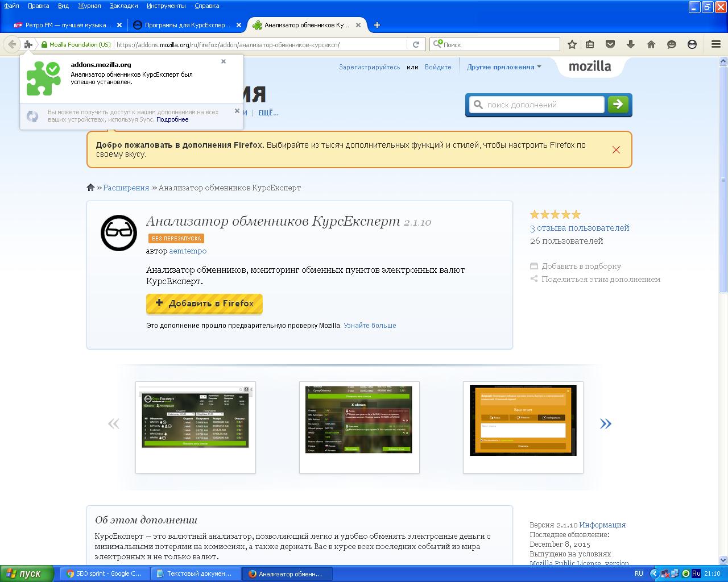The height and width of the screenshot is (582, 728).
Task: Close the Ретро FM tab
Action: (119, 25)
